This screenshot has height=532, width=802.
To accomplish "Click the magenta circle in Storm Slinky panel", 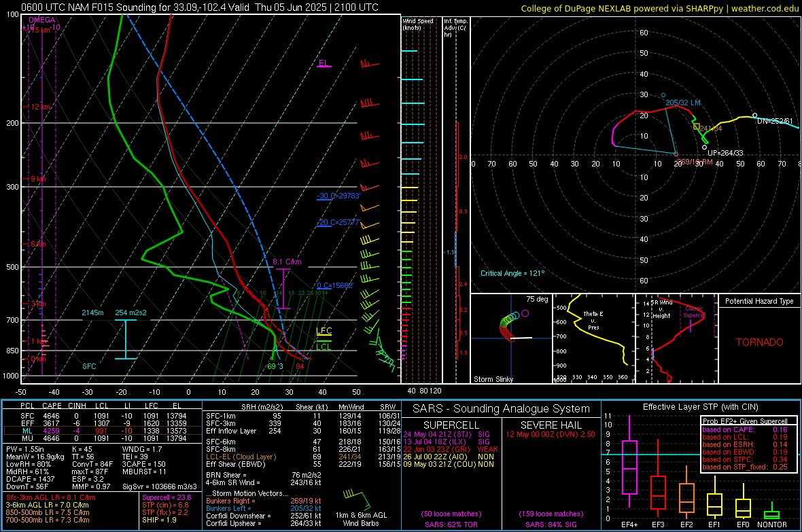I will click(x=525, y=313).
